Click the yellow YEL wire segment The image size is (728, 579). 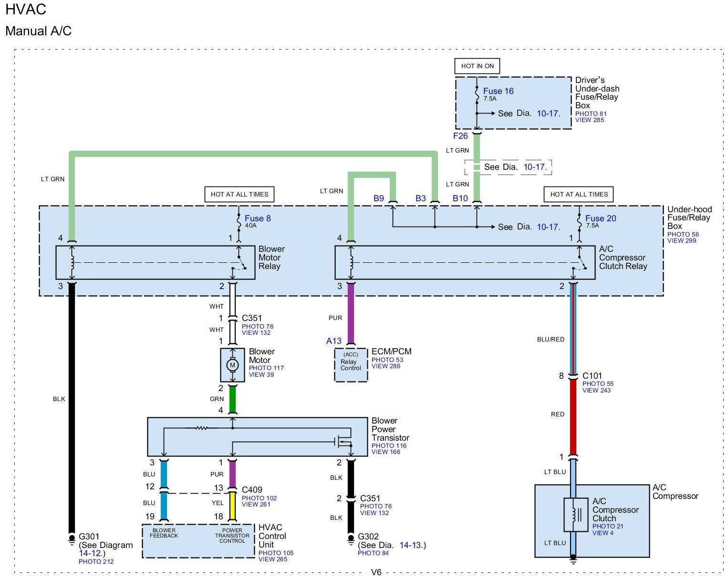[x=232, y=506]
